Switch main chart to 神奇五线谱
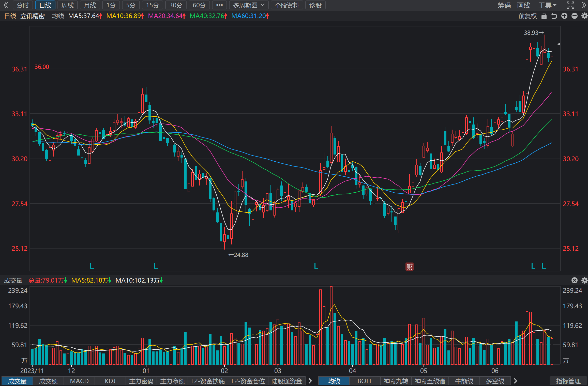Screen dimensions: 588x386 point(430,381)
